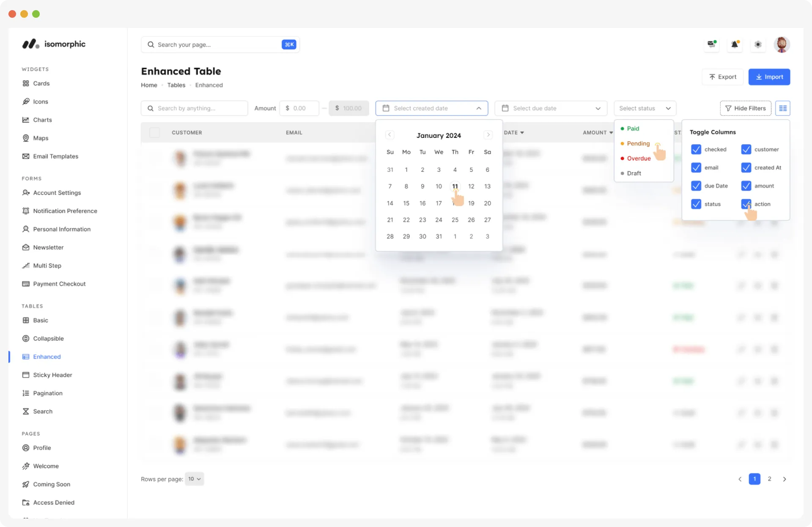Image resolution: width=812 pixels, height=527 pixels.
Task: Click the notifications bell icon
Action: [735, 44]
